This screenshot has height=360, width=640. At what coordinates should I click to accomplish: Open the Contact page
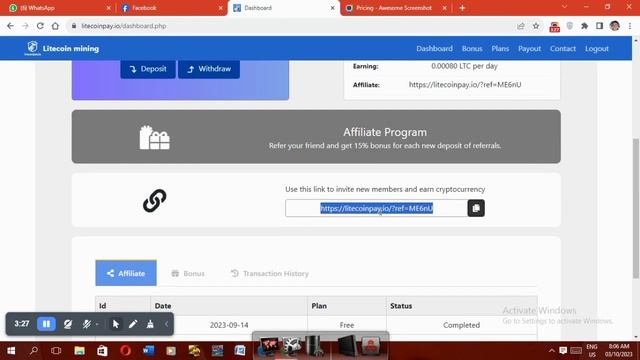(562, 48)
